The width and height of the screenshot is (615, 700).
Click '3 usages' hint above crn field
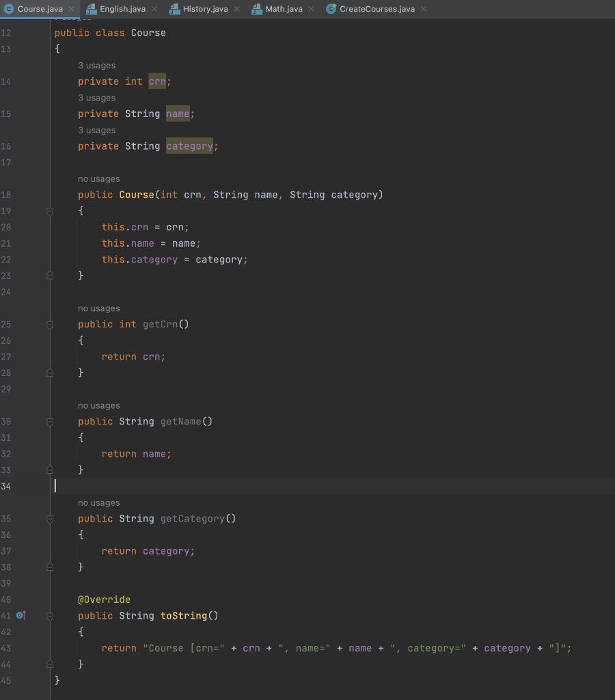click(x=96, y=66)
